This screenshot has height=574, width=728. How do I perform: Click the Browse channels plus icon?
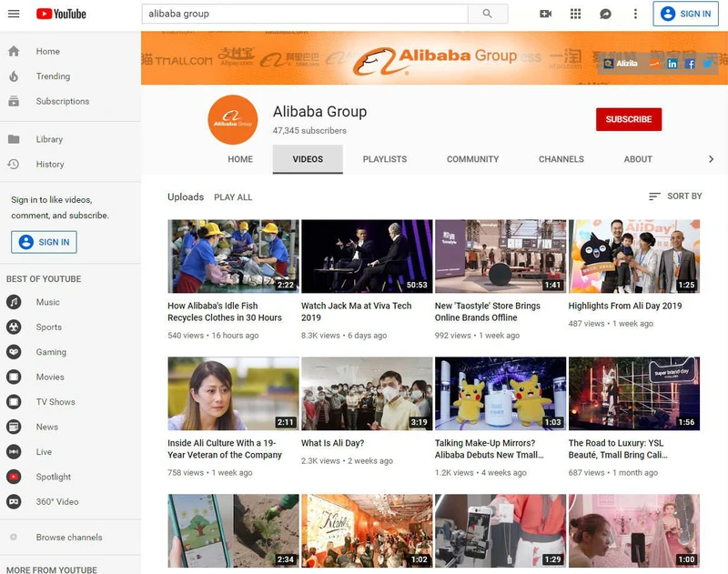14,537
